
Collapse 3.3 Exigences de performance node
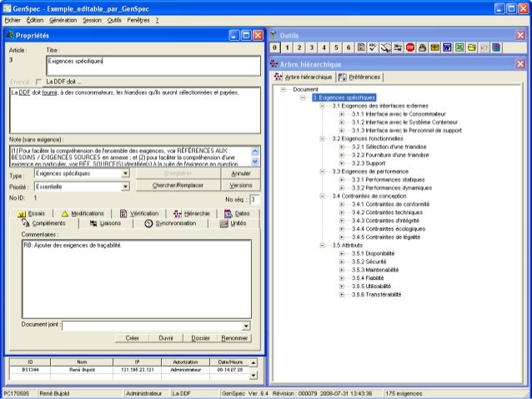coord(322,172)
